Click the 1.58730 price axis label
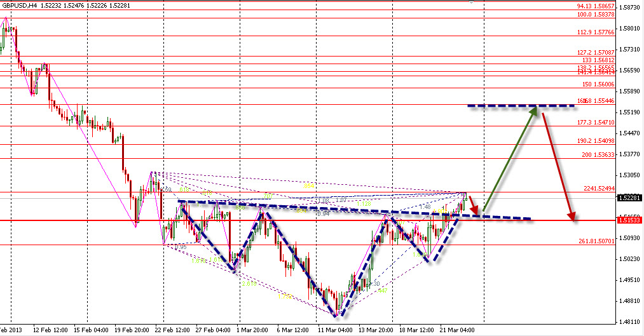Viewport: 644px width, 336px height. 629,8
